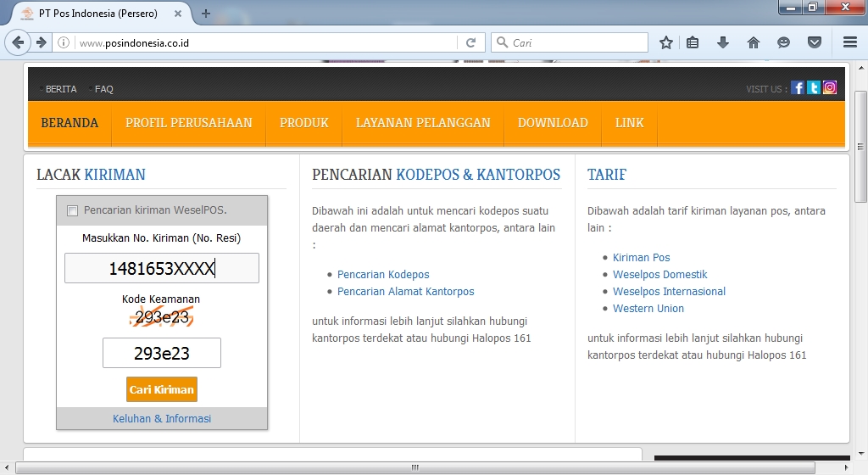Screen dimensions: 868x475
Task: Show site information icon in address bar
Action: 64,42
